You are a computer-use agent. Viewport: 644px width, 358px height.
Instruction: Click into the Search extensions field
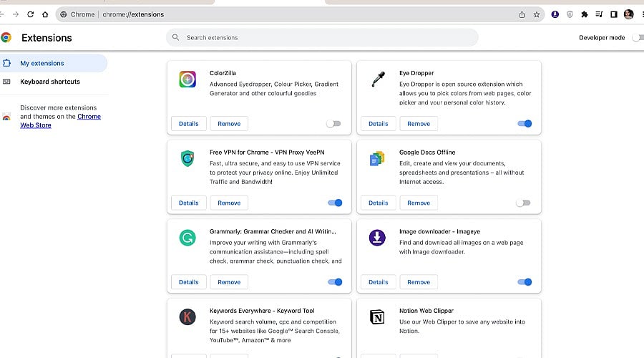click(x=322, y=37)
